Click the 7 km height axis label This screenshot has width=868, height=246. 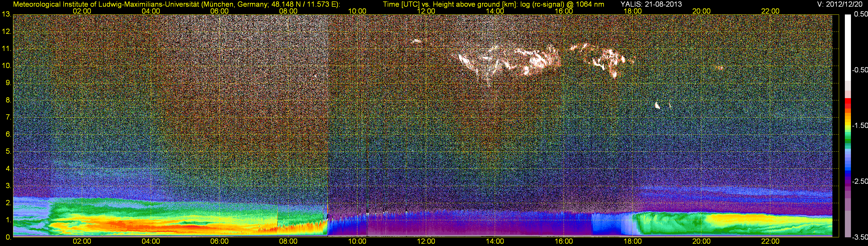point(8,117)
